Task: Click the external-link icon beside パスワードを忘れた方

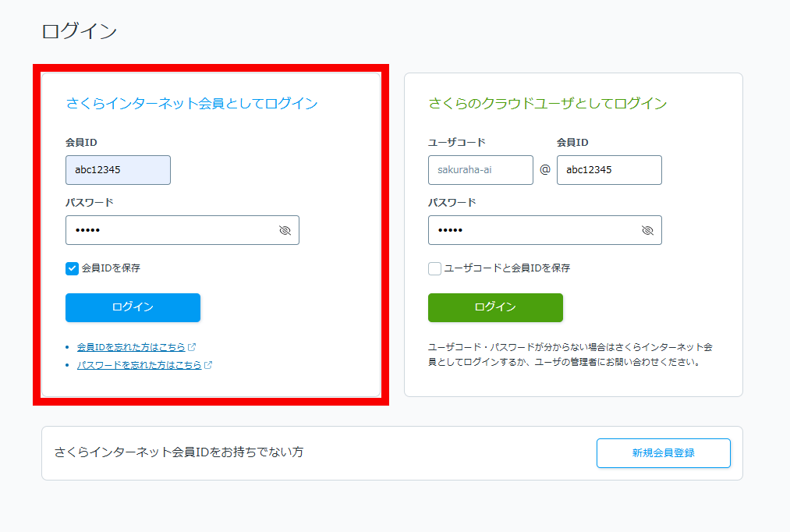Action: (x=207, y=365)
